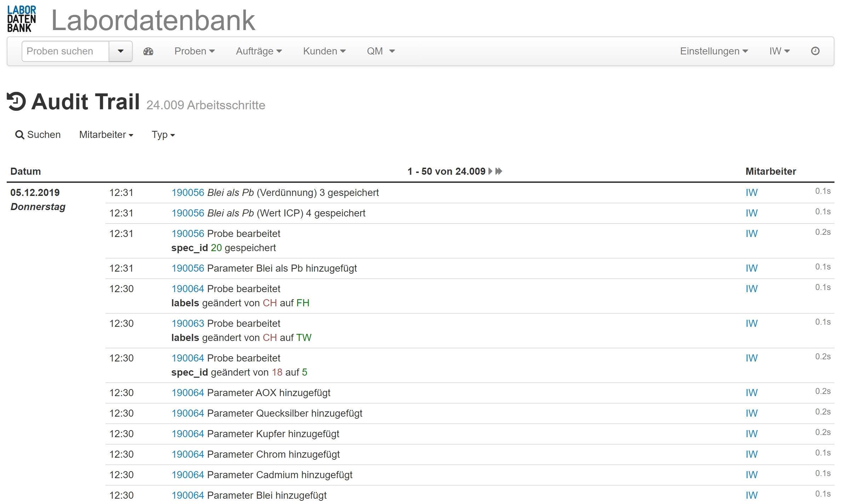
Task: Jump to last page double arrow
Action: click(x=499, y=172)
